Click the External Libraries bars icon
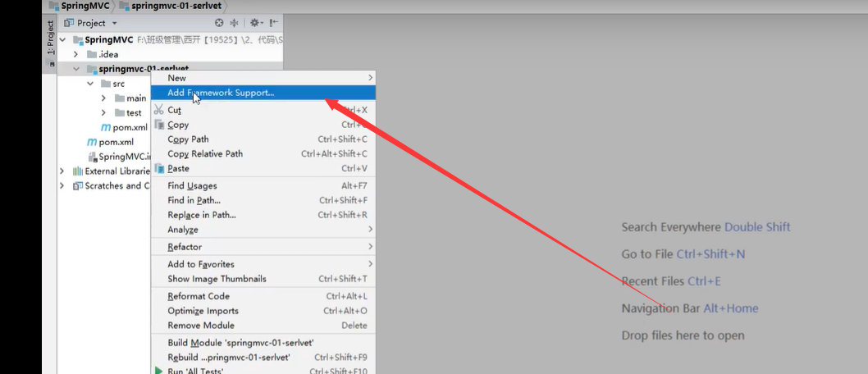The width and height of the screenshot is (868, 374). (x=78, y=171)
